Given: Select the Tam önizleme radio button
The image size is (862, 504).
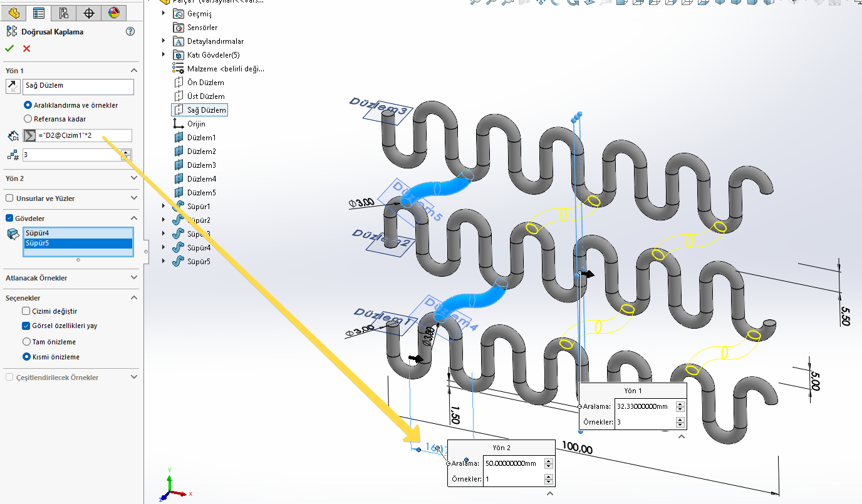Looking at the screenshot, I should coord(27,342).
